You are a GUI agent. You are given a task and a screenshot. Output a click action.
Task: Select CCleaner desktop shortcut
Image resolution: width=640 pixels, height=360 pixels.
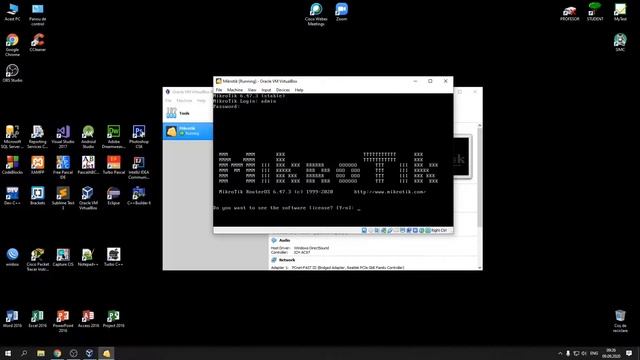38,42
